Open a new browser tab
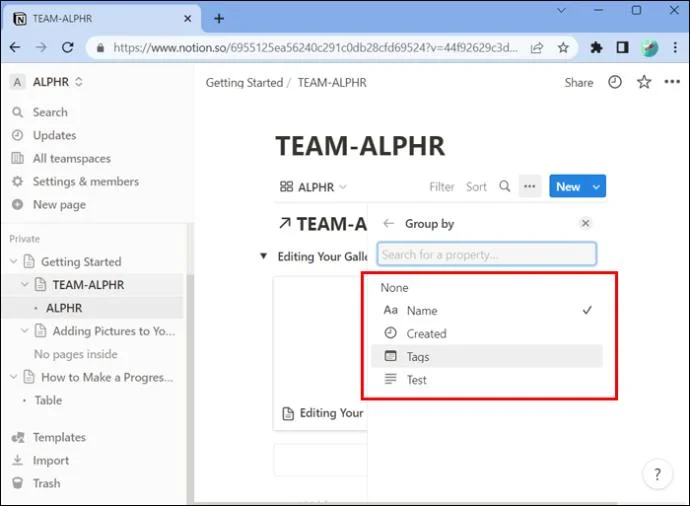The width and height of the screenshot is (690, 506). click(219, 18)
